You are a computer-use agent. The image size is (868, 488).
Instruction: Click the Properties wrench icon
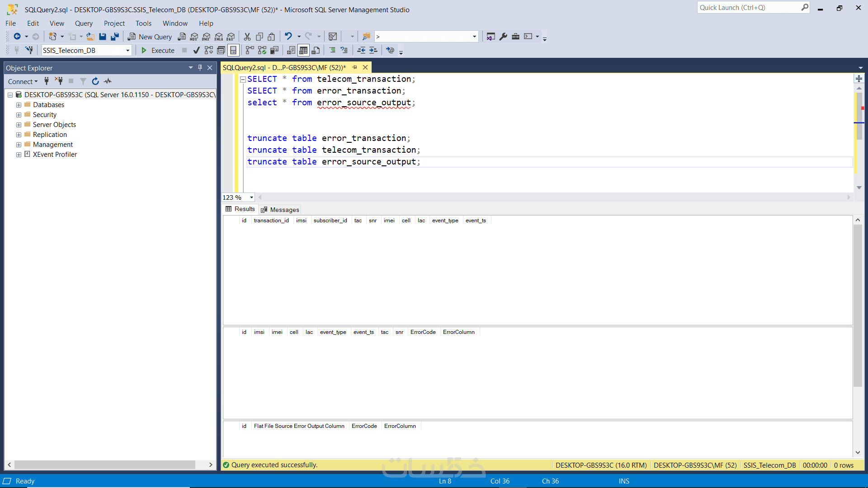[x=503, y=37]
